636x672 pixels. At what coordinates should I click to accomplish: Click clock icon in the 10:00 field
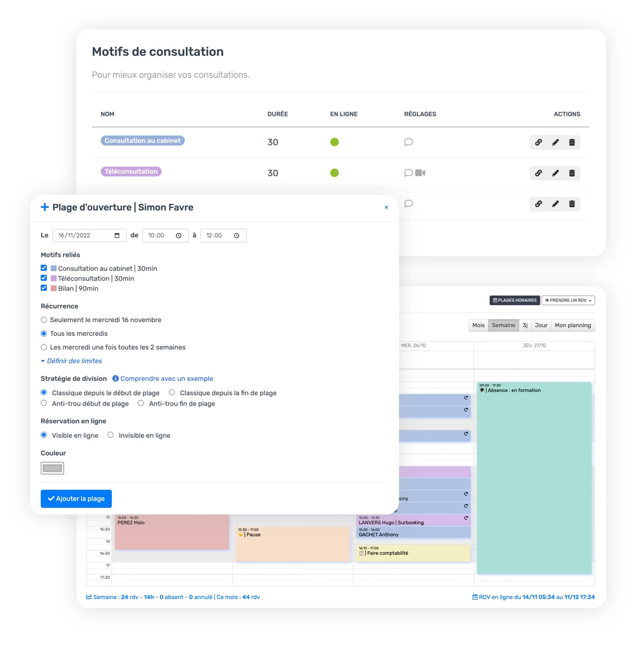[178, 236]
